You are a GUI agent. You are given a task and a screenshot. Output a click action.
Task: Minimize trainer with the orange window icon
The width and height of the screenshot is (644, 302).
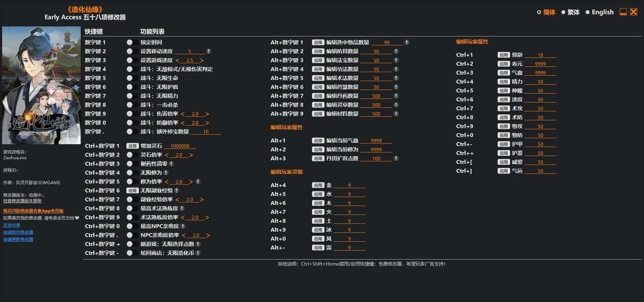tap(623, 12)
